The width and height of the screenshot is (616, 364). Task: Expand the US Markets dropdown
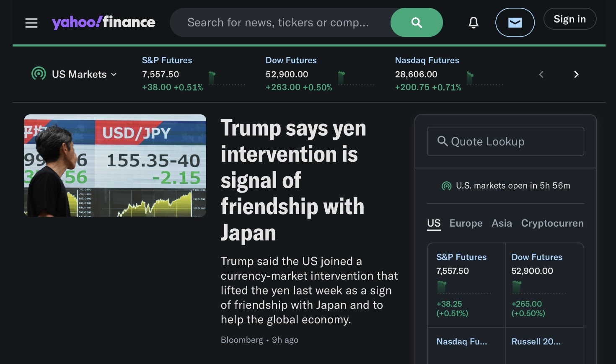click(x=84, y=74)
